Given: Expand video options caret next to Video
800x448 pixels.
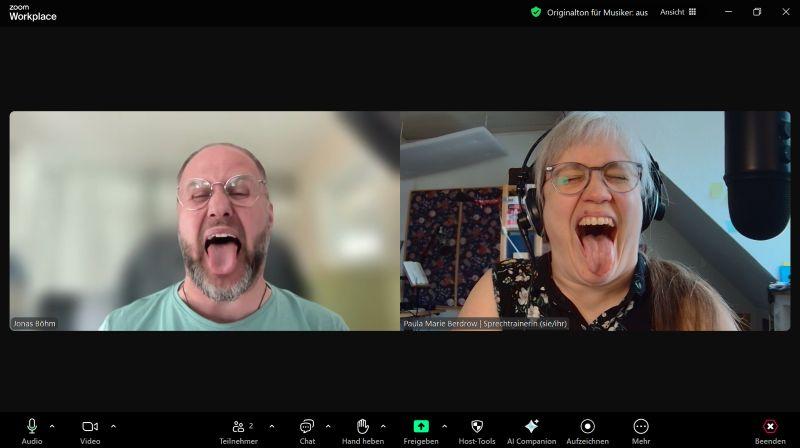Looking at the screenshot, I should [x=113, y=427].
